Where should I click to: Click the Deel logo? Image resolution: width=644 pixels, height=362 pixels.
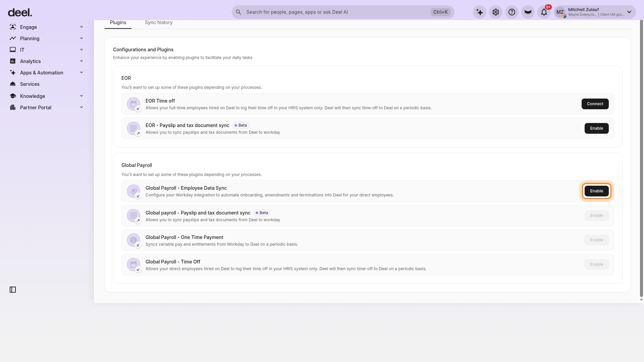[x=20, y=12]
